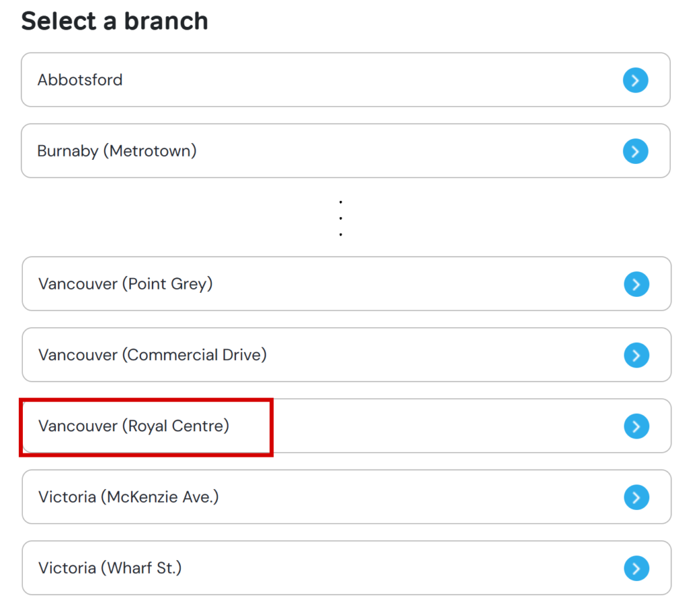This screenshot has height=616, width=691.
Task: Select the Vancouver (Point Grey) branch name
Action: [x=126, y=284]
